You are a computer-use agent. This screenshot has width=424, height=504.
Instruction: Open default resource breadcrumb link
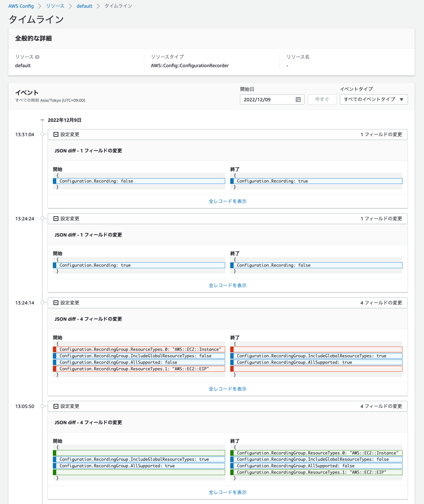[x=84, y=6]
